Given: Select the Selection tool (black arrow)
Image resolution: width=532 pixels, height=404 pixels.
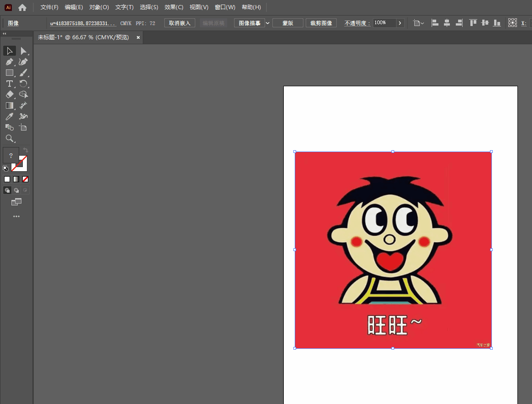Looking at the screenshot, I should pos(10,51).
